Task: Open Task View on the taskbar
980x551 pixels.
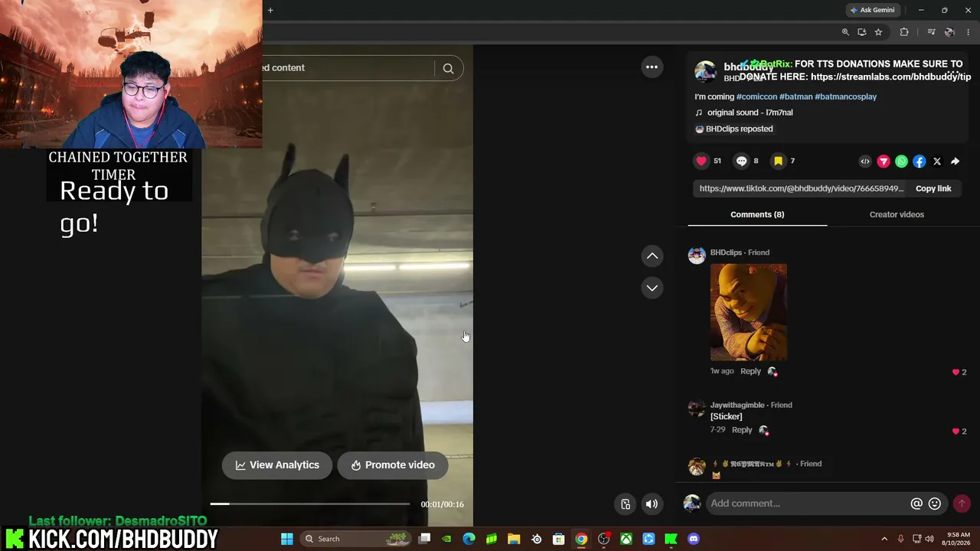Action: [425, 539]
